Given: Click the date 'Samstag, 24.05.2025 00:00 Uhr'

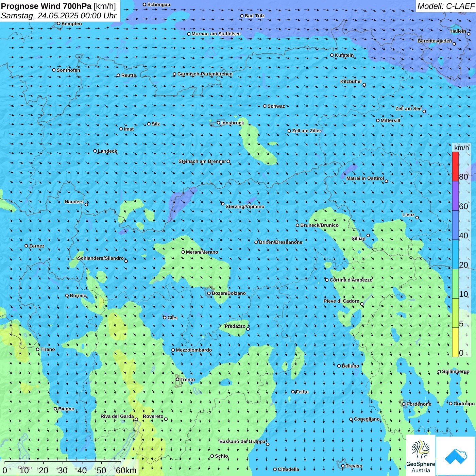Looking at the screenshot, I should 59,16.
